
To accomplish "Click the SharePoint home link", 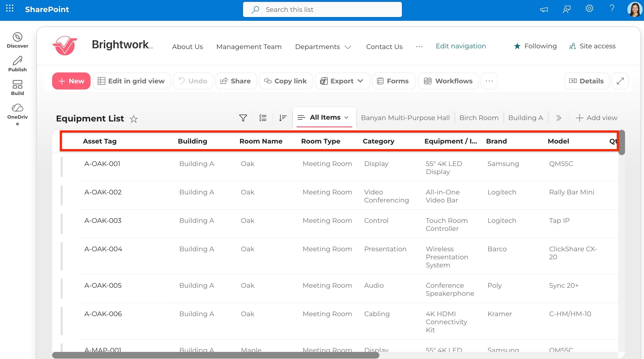I will (47, 9).
